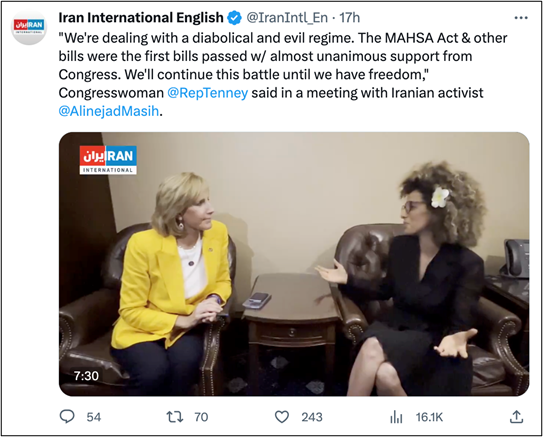Image resolution: width=543 pixels, height=437 pixels.
Task: Open the @AlinejadMasih mention link
Action: (x=109, y=111)
